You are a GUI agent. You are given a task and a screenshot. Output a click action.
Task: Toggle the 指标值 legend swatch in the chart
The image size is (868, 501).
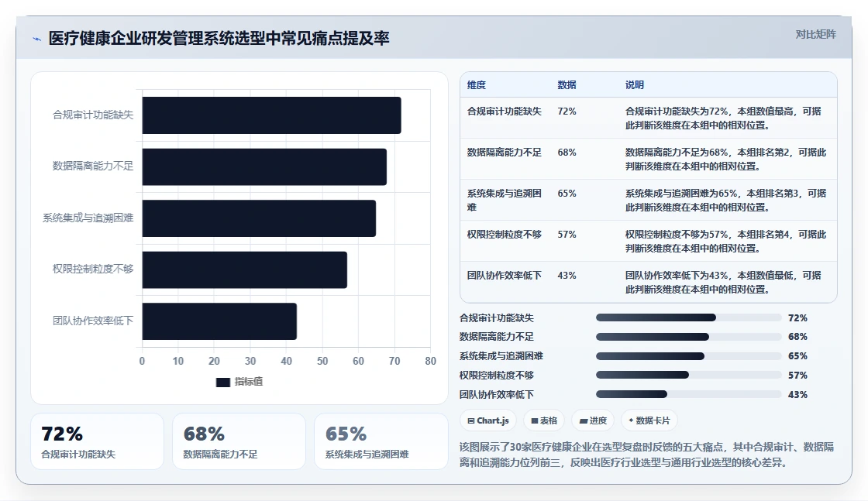click(222, 382)
